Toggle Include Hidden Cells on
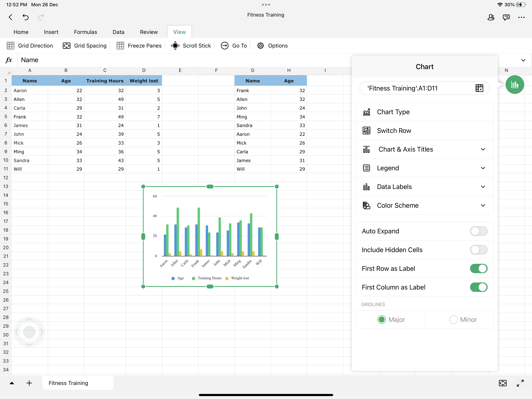The height and width of the screenshot is (399, 532). [x=478, y=250]
